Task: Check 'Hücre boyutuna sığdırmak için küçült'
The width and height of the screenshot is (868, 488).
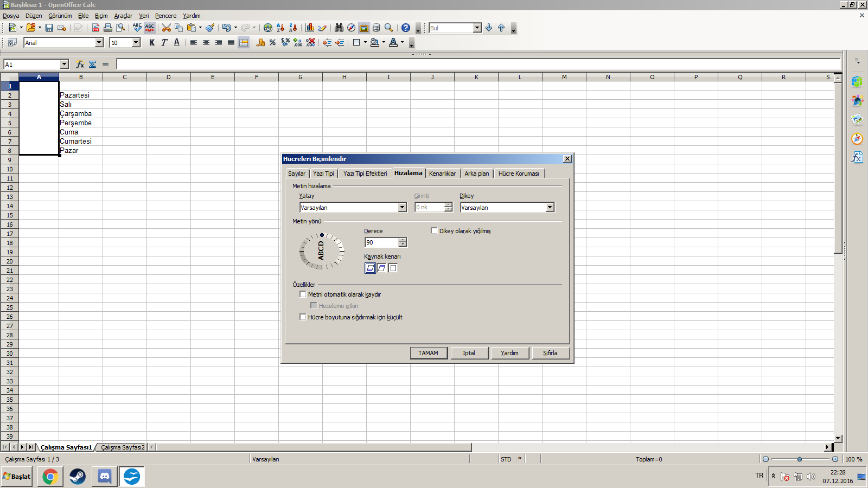Action: pyautogui.click(x=303, y=317)
